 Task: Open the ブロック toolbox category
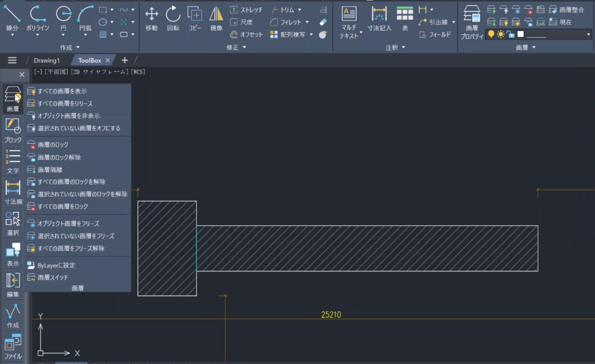coord(13,130)
